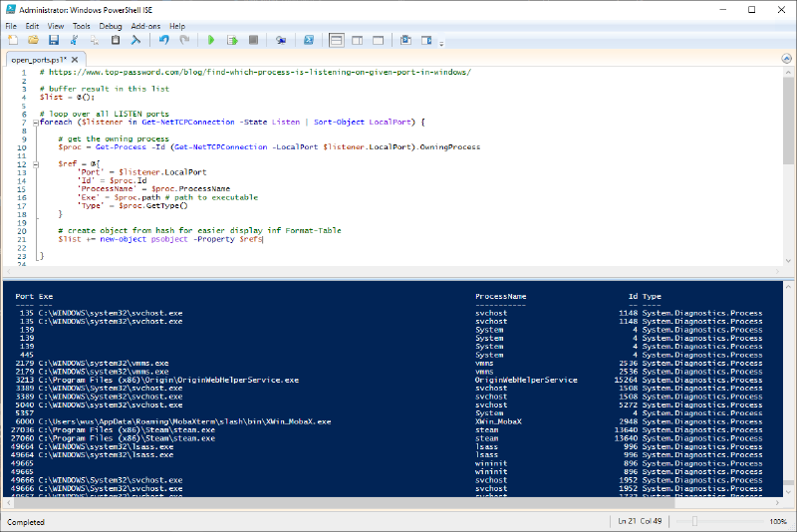Click the zoom slider in the status bar

694,521
